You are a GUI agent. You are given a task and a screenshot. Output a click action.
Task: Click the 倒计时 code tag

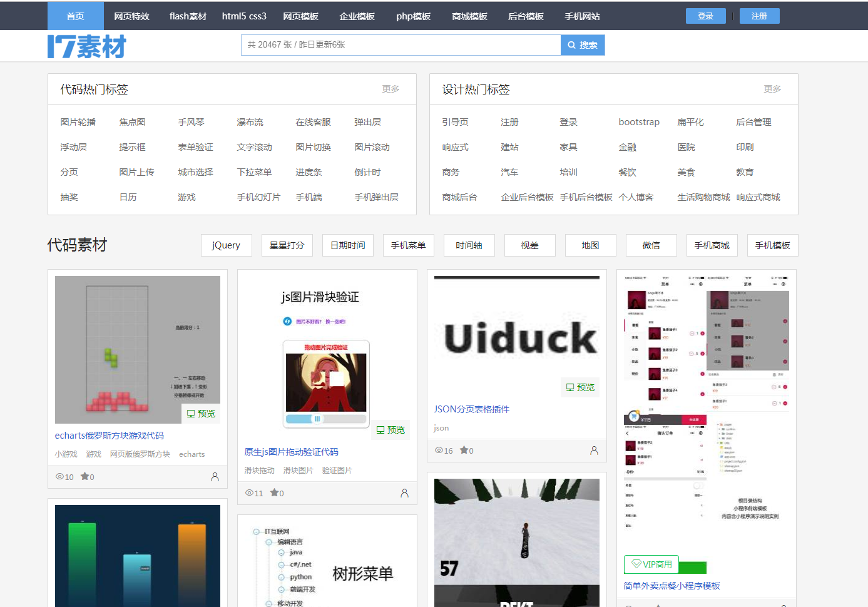(368, 172)
